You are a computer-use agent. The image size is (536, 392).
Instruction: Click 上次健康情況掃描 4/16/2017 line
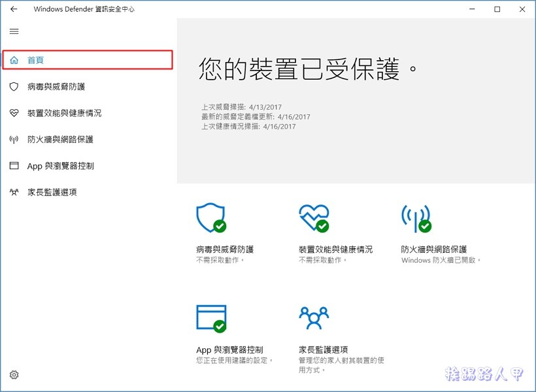248,127
